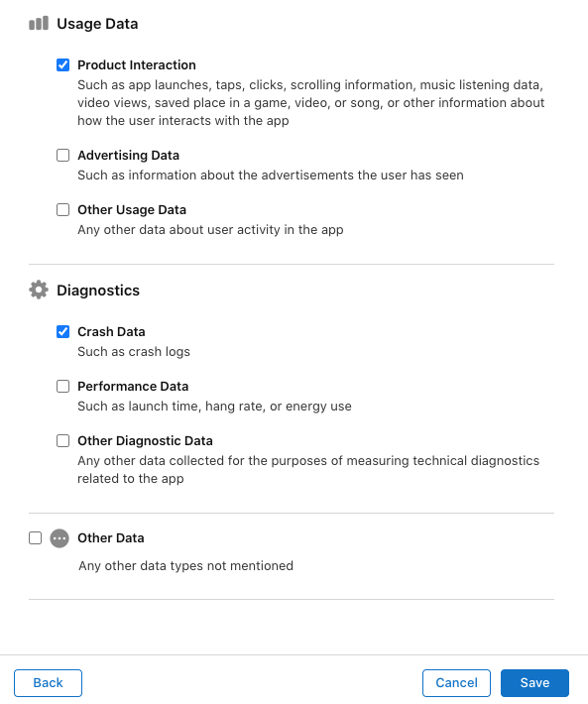Click the Diagnostics gear icon
Viewport: 588px width, 704px height.
[39, 291]
